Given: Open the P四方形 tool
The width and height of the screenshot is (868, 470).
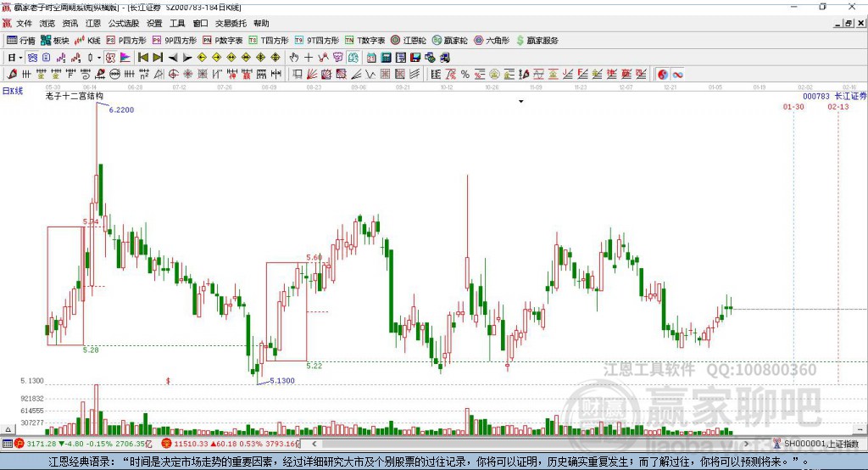Looking at the screenshot, I should coord(126,41).
